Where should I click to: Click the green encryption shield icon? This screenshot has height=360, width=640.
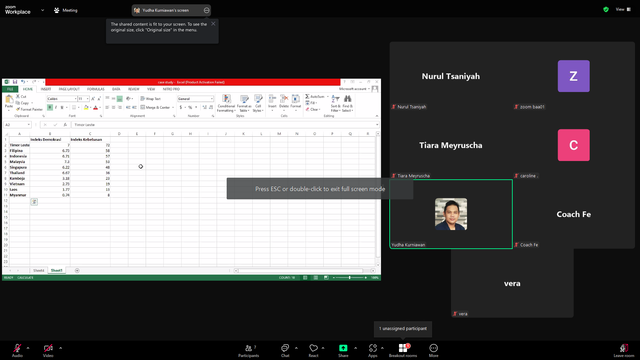606,9
